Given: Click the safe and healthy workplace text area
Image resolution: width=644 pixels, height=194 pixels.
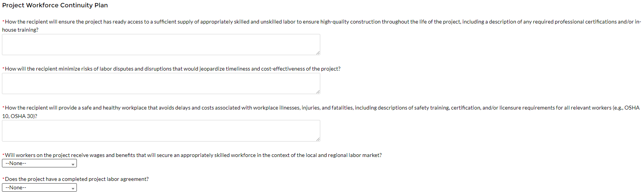Looking at the screenshot, I should [x=161, y=130].
